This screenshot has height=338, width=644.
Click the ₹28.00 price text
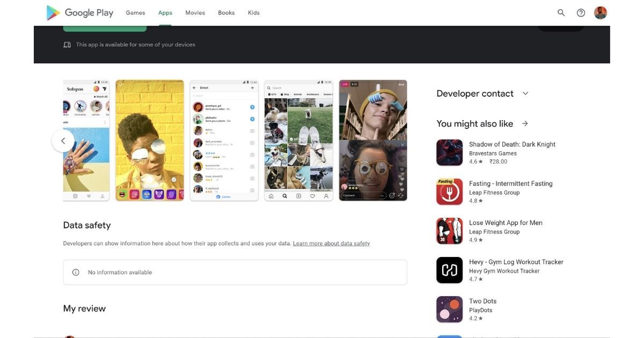[x=497, y=161]
